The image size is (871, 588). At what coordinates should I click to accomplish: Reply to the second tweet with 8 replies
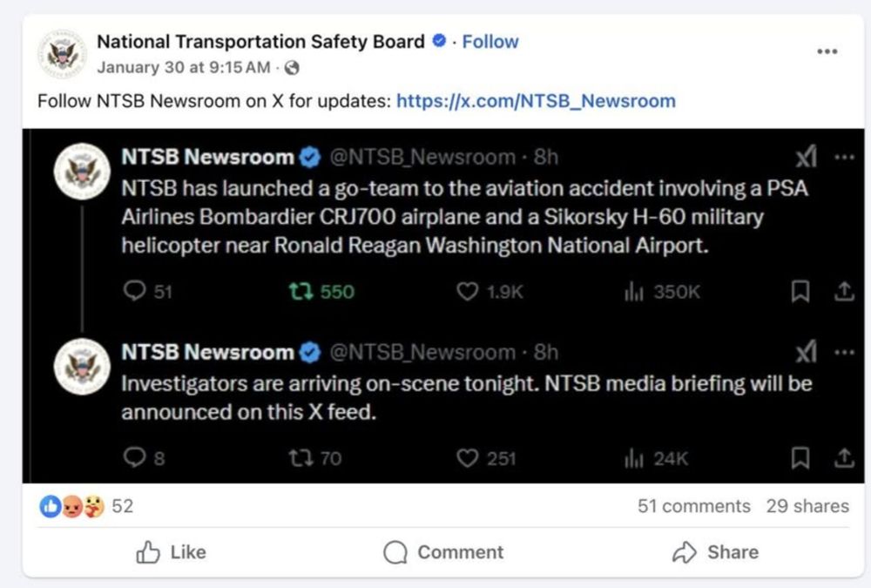tap(135, 457)
